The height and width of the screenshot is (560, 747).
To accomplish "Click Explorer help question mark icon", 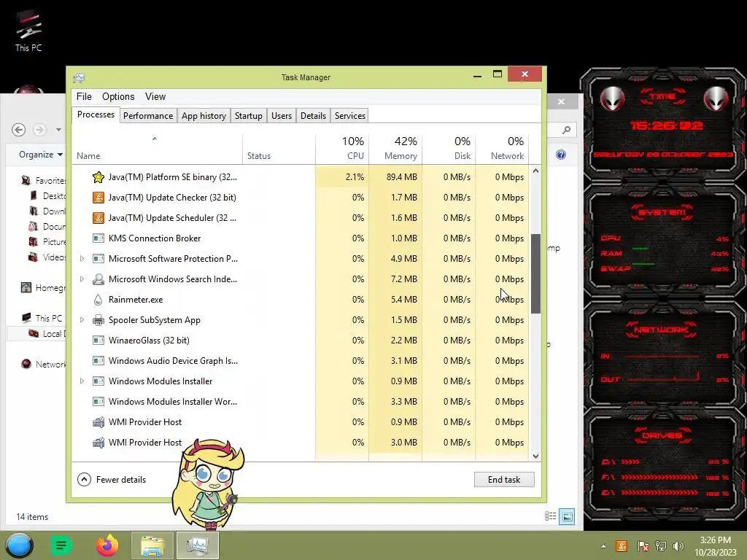I will (x=561, y=155).
